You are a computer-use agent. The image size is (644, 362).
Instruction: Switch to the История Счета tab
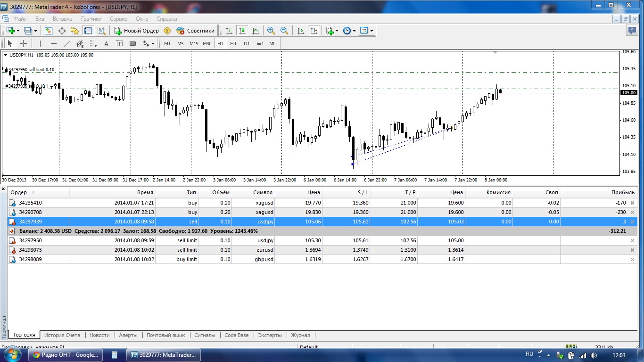point(62,335)
